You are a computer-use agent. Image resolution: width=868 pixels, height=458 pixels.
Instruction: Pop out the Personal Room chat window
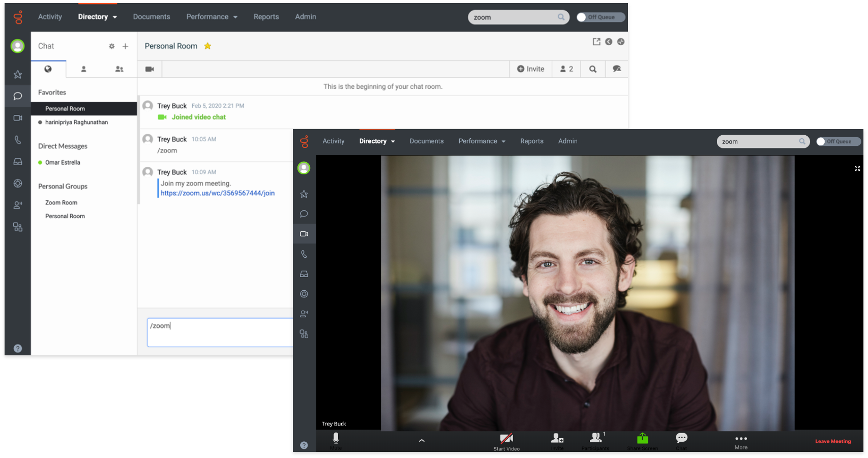[x=596, y=42]
